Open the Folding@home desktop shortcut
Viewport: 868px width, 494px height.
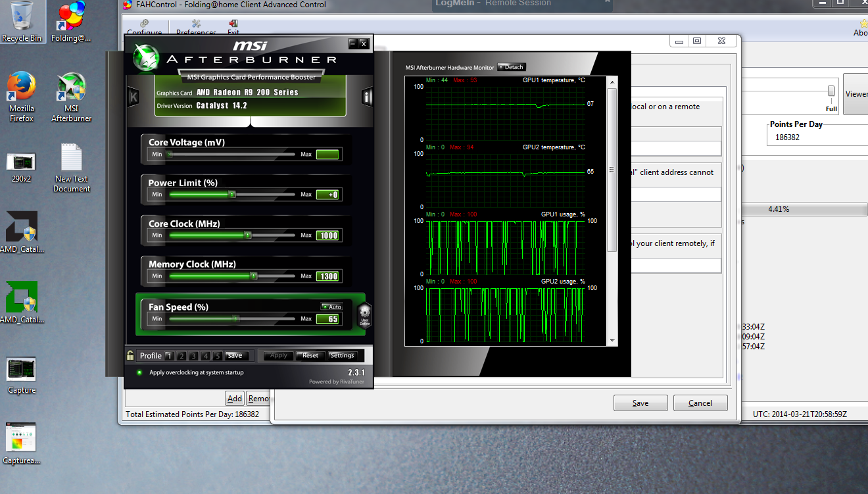click(71, 22)
